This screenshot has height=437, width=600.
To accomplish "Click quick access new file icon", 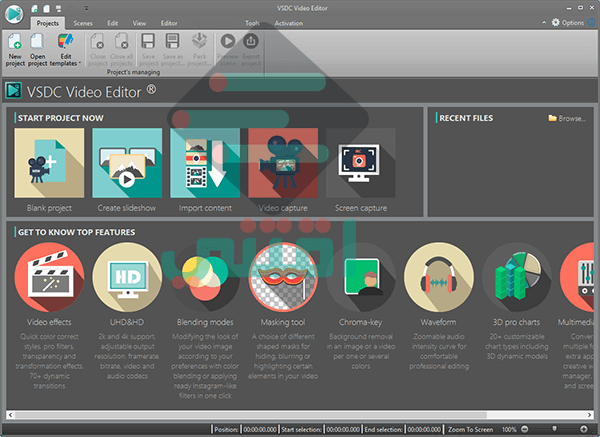I will [x=34, y=8].
